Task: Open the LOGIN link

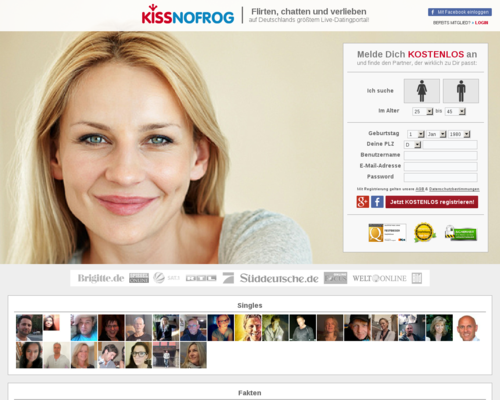Action: pyautogui.click(x=481, y=23)
